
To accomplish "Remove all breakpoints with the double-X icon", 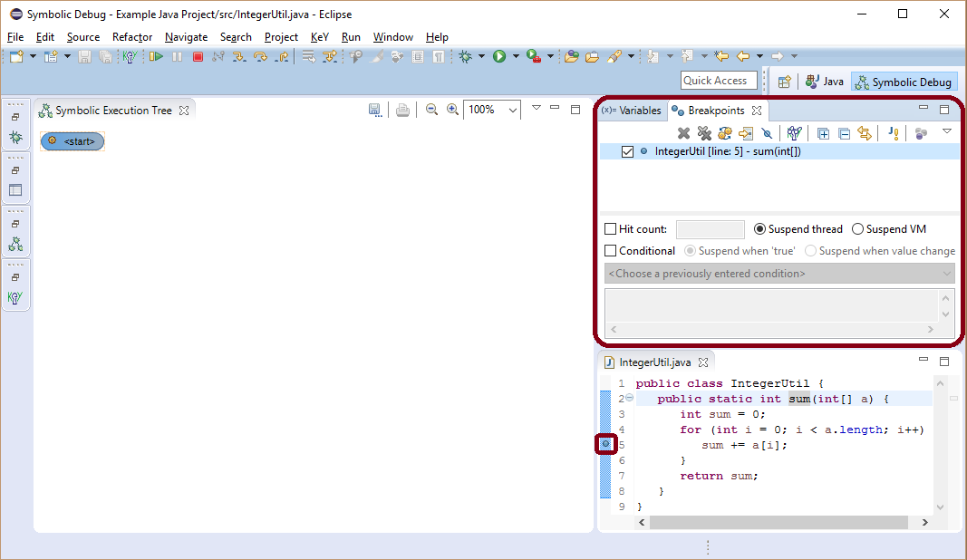I will click(x=704, y=133).
